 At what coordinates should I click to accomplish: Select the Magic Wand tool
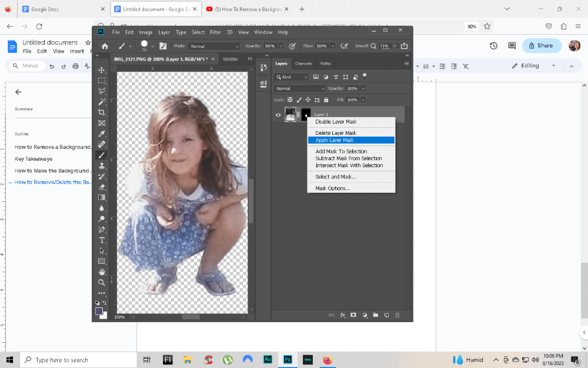coord(102,102)
